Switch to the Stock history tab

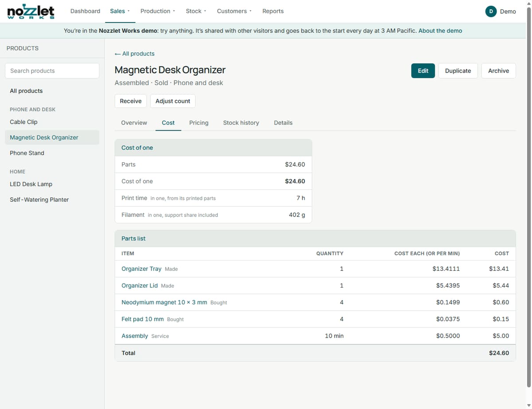click(x=241, y=123)
